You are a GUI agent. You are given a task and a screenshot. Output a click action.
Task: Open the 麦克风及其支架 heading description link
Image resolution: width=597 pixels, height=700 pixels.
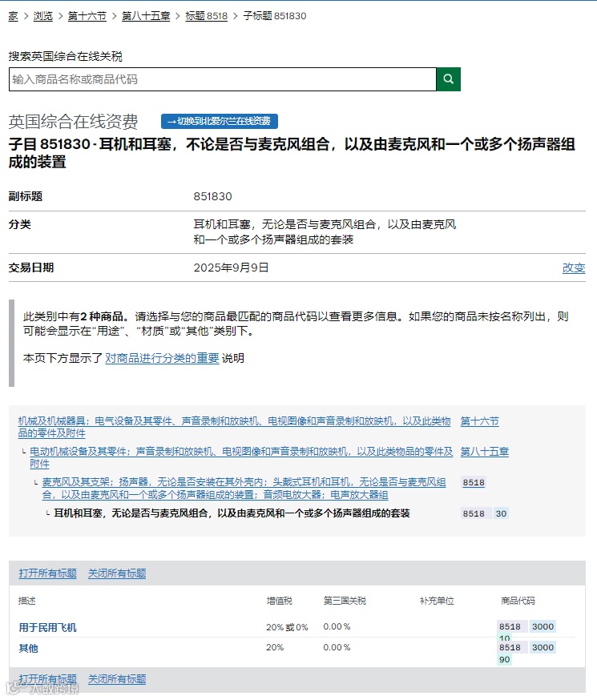[x=244, y=488]
